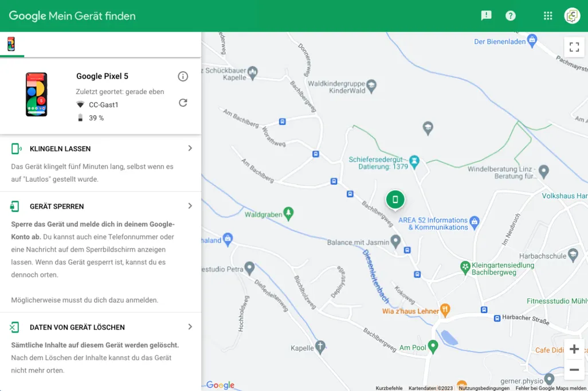The width and height of the screenshot is (588, 391).
Task: Select the Pixel 5 device tab
Action: point(11,44)
